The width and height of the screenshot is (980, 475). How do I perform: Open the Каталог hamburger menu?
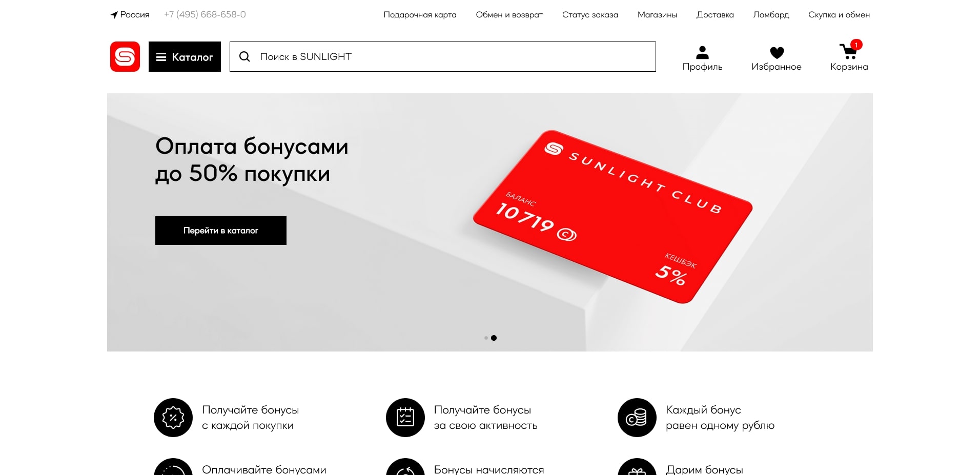pyautogui.click(x=185, y=56)
